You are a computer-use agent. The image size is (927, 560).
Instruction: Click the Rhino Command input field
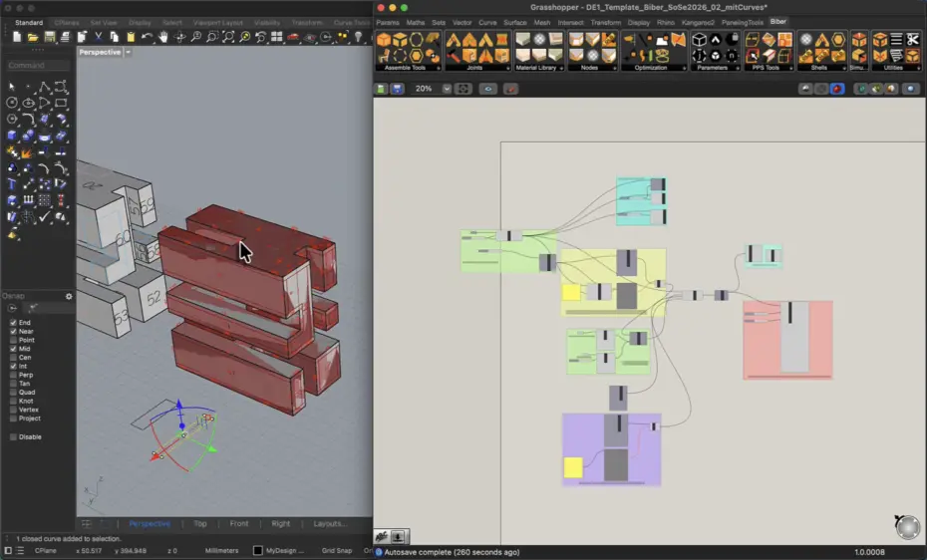coord(39,65)
